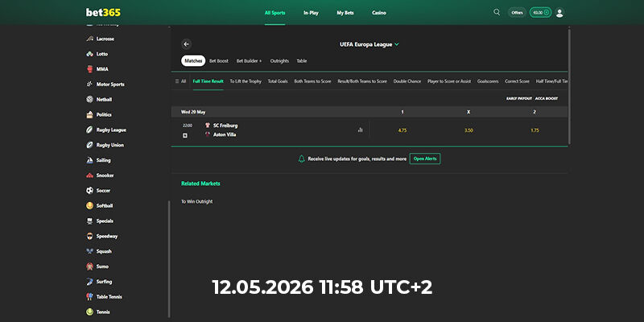Click the Softball icon

tap(89, 206)
